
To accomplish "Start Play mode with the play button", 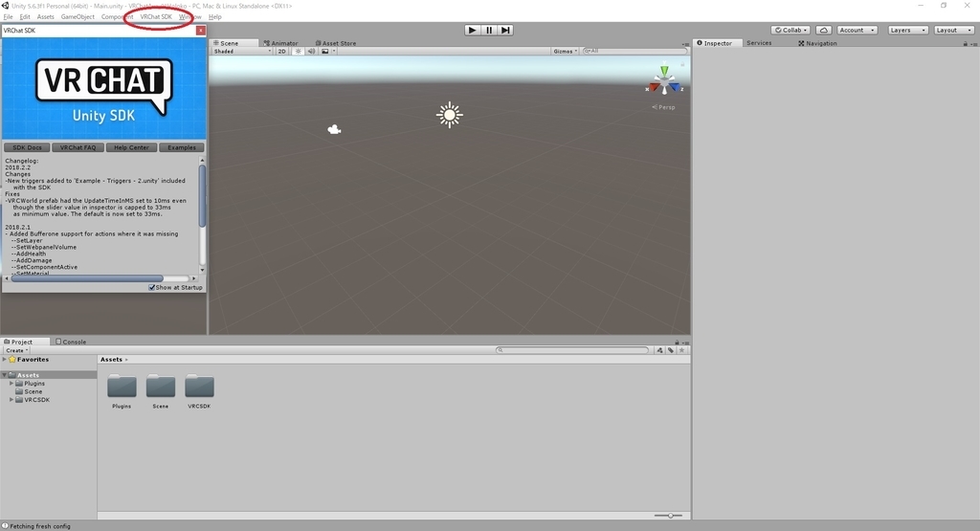I will pos(473,30).
